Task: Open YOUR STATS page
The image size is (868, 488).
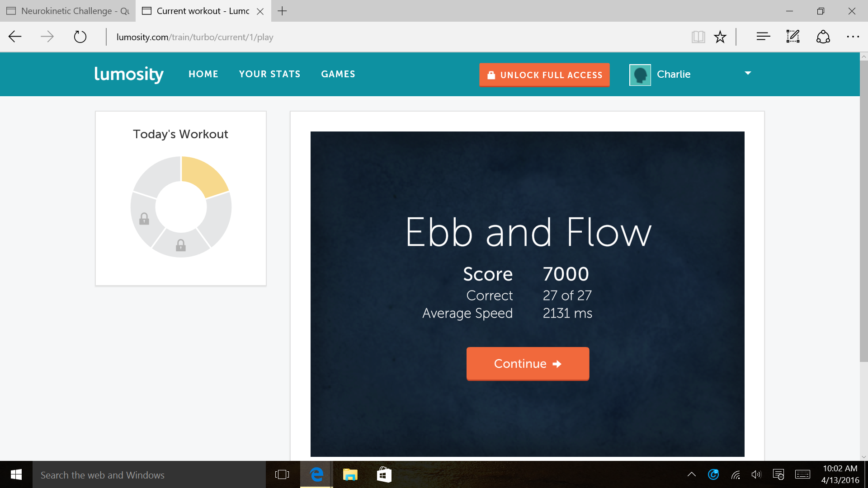Action: click(x=270, y=74)
